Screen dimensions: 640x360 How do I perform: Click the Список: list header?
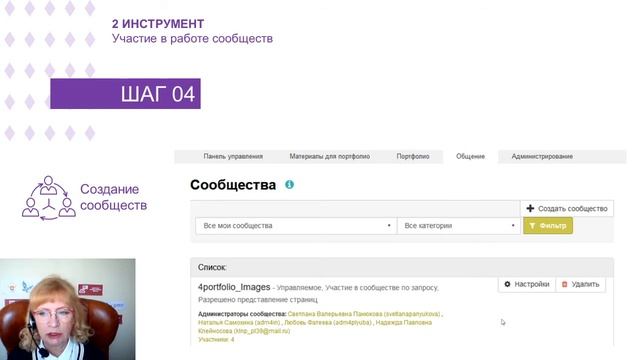402,267
